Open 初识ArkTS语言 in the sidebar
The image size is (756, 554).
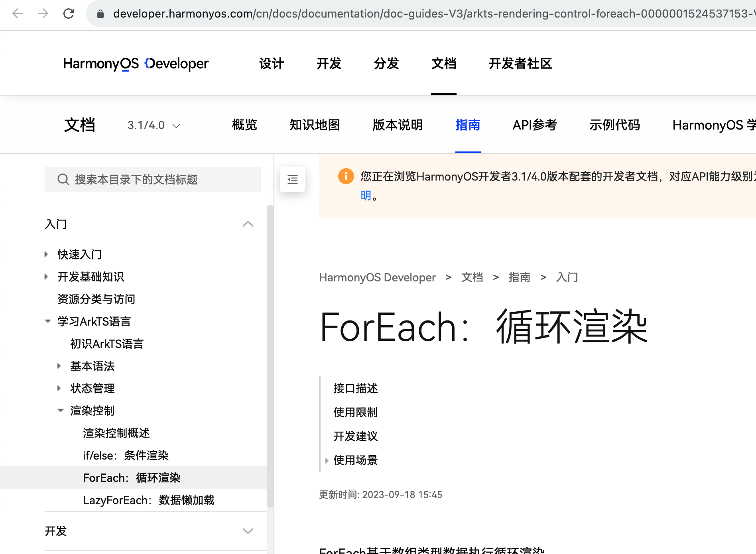(107, 344)
